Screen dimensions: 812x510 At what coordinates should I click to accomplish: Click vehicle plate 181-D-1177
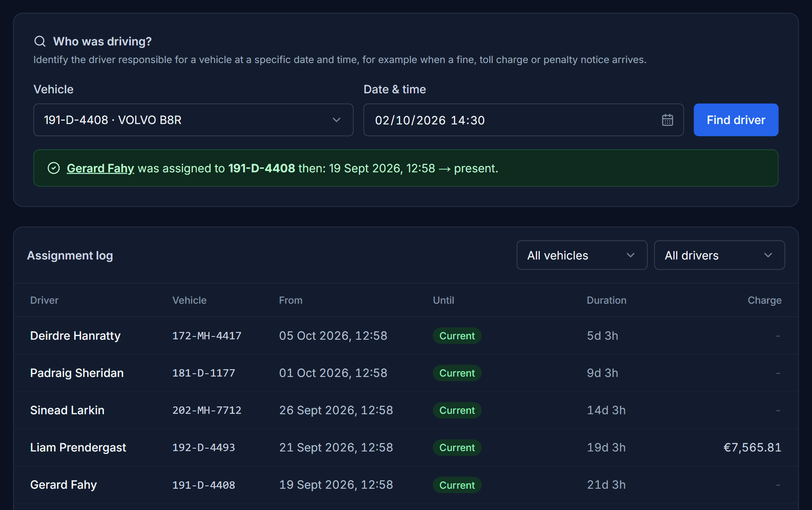(x=203, y=373)
